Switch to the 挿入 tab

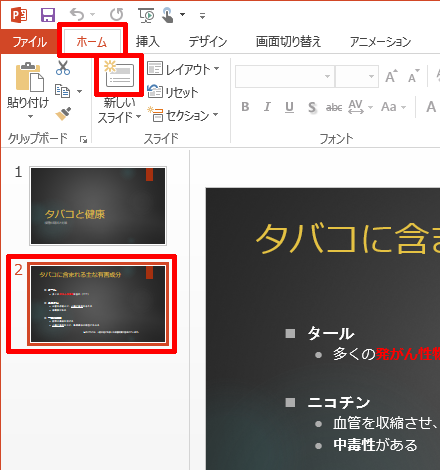point(148,42)
